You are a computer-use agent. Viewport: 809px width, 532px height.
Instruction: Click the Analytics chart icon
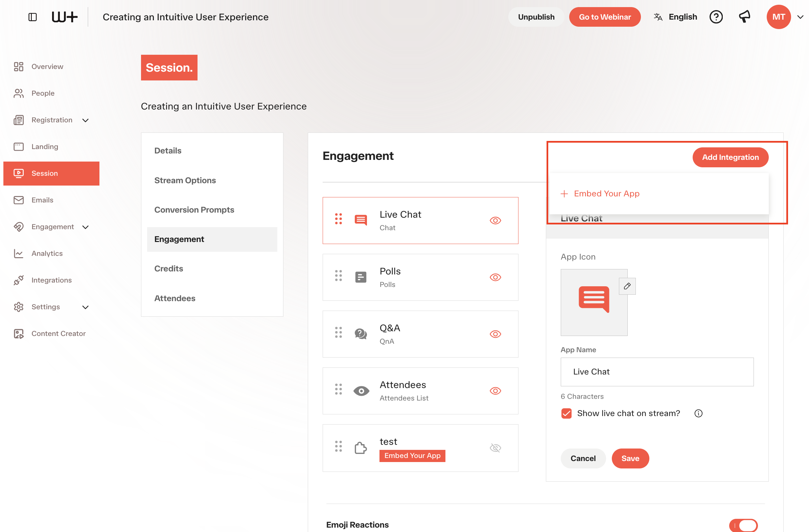[x=19, y=253]
